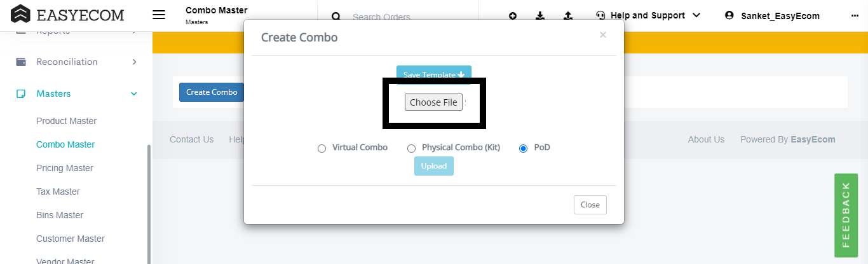
Task: Select the Physical Combo (Kit) radio button
Action: pyautogui.click(x=411, y=148)
